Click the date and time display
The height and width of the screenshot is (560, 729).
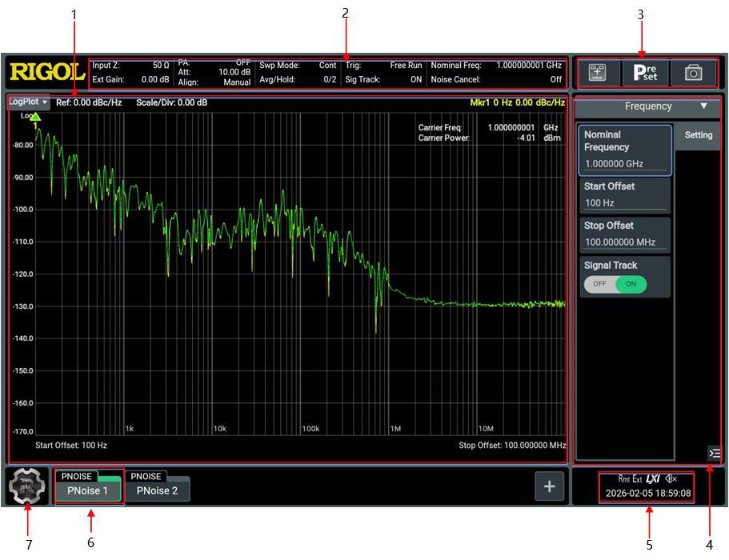point(647,493)
